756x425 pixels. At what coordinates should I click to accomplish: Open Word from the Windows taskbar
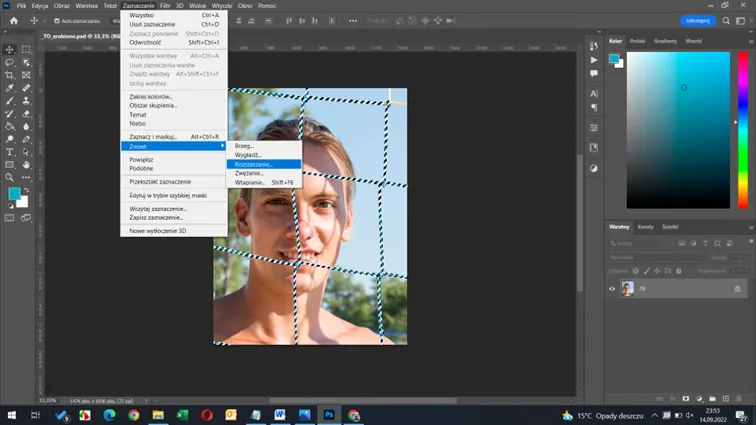[x=279, y=414]
